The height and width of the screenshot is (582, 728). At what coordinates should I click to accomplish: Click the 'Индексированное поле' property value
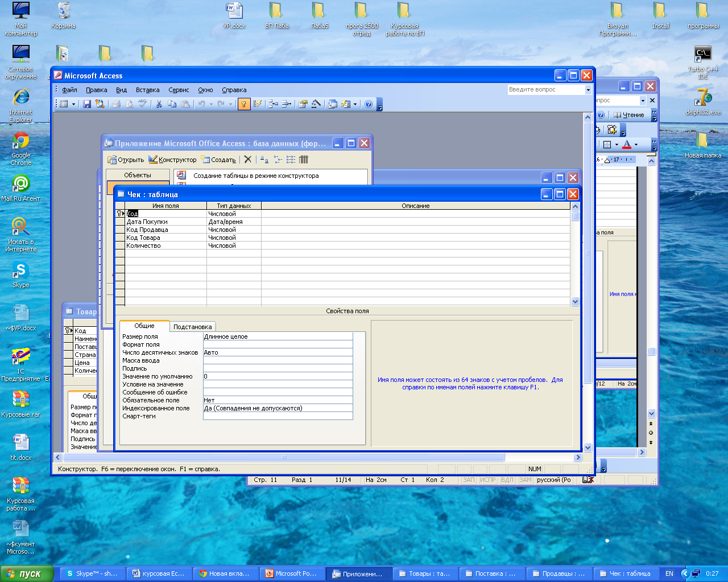click(x=278, y=408)
